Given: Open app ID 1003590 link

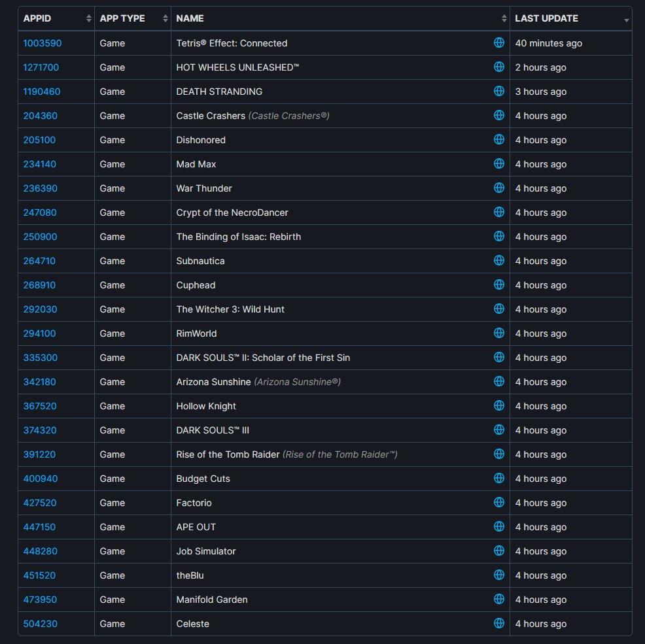Looking at the screenshot, I should point(43,43).
